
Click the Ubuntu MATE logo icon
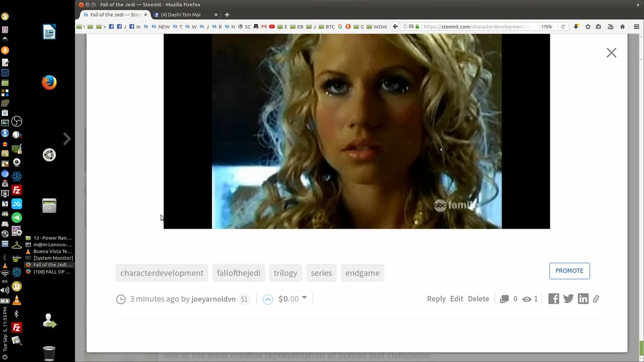point(49,155)
